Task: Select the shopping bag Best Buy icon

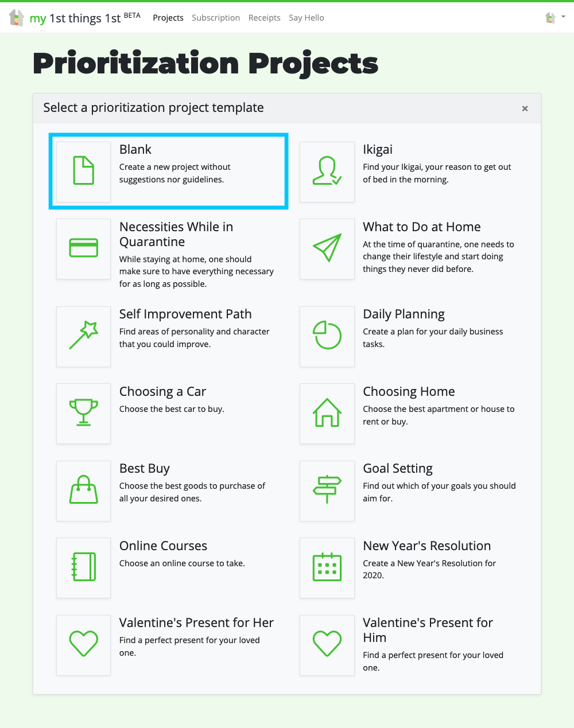Action: [x=83, y=490]
